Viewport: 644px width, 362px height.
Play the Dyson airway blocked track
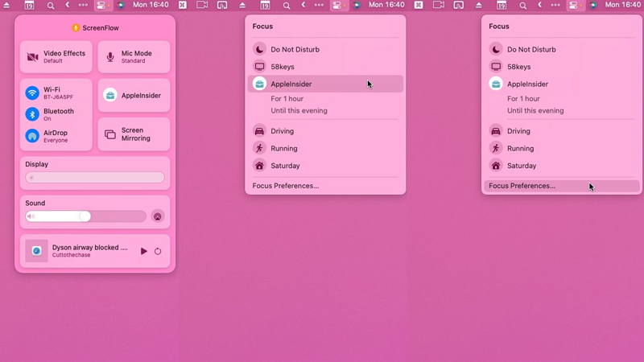click(x=144, y=251)
